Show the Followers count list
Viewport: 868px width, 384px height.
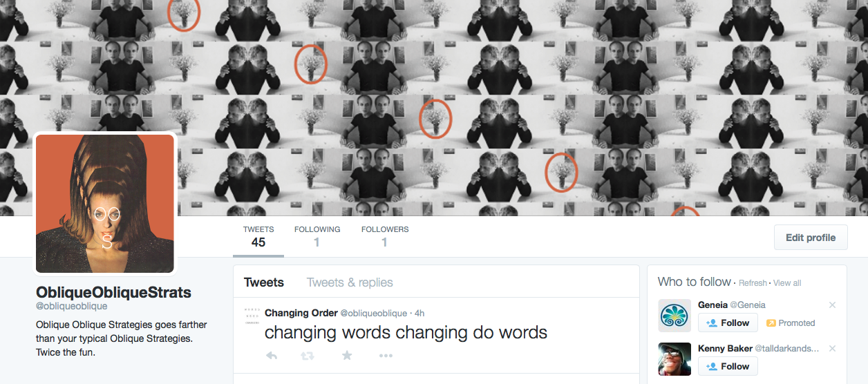point(385,236)
